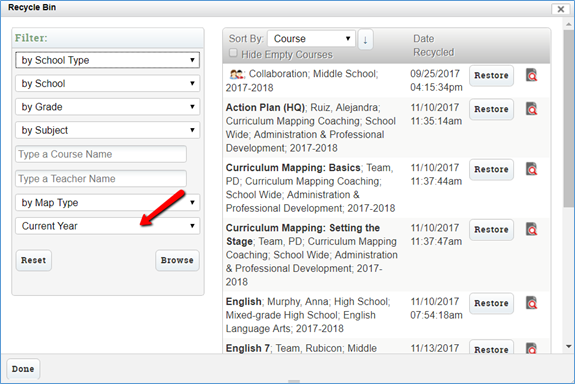Click the Type a Teacher Name field
Image resolution: width=575 pixels, height=384 pixels.
[x=101, y=179]
